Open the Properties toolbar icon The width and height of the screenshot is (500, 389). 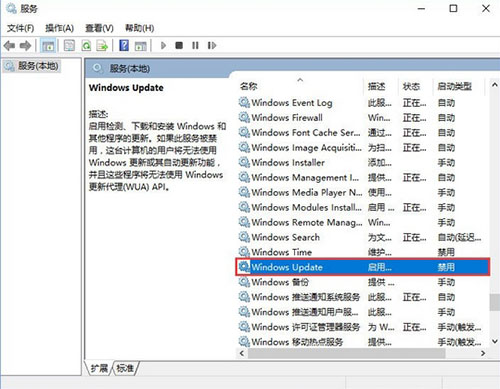(x=69, y=45)
